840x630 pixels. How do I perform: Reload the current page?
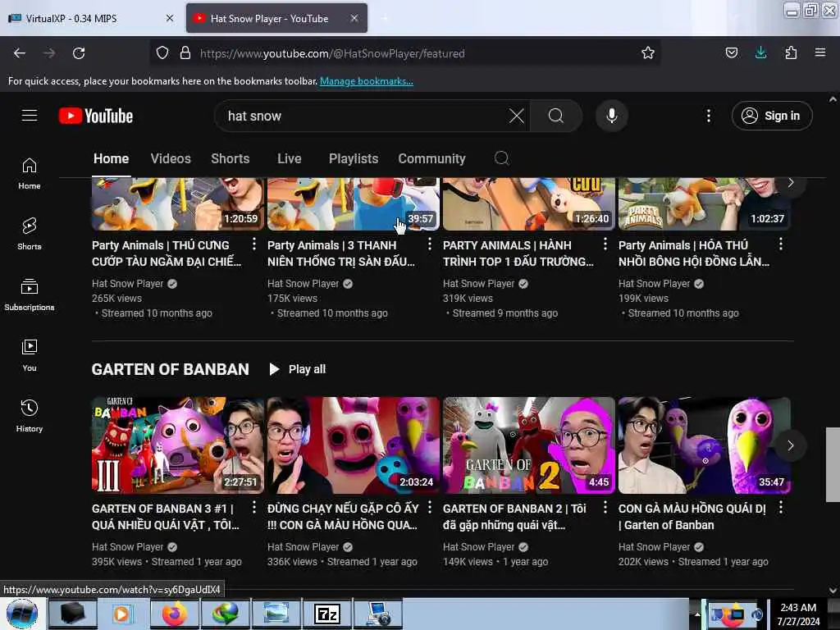click(x=79, y=53)
